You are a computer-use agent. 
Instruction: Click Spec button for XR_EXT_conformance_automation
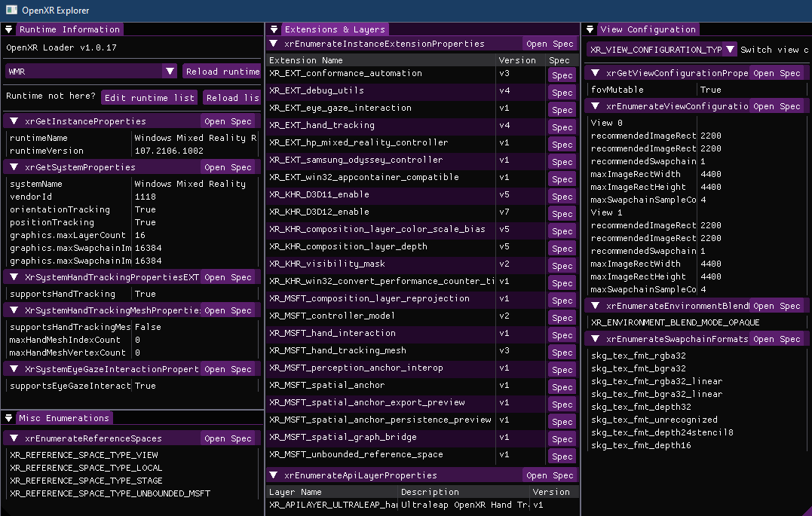point(562,75)
